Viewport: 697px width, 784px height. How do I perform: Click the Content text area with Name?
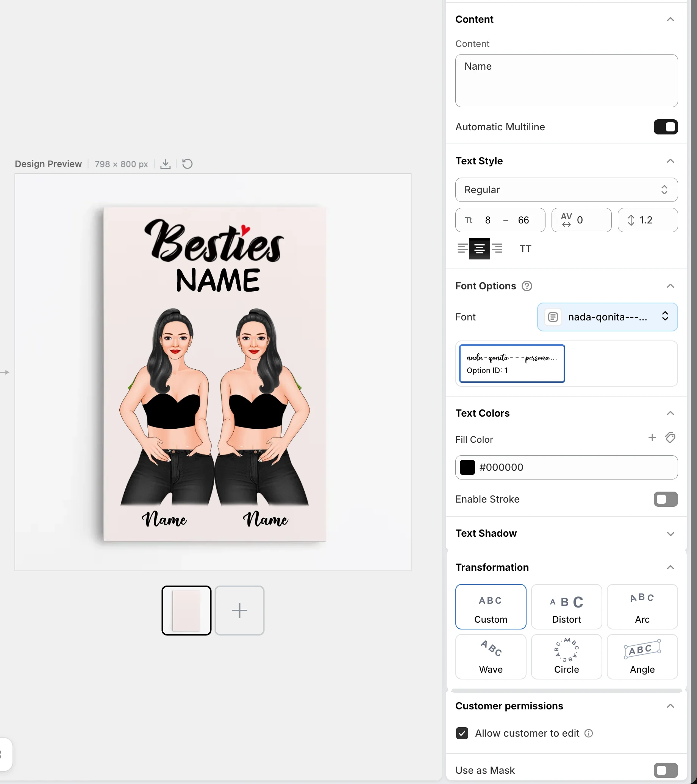(566, 81)
